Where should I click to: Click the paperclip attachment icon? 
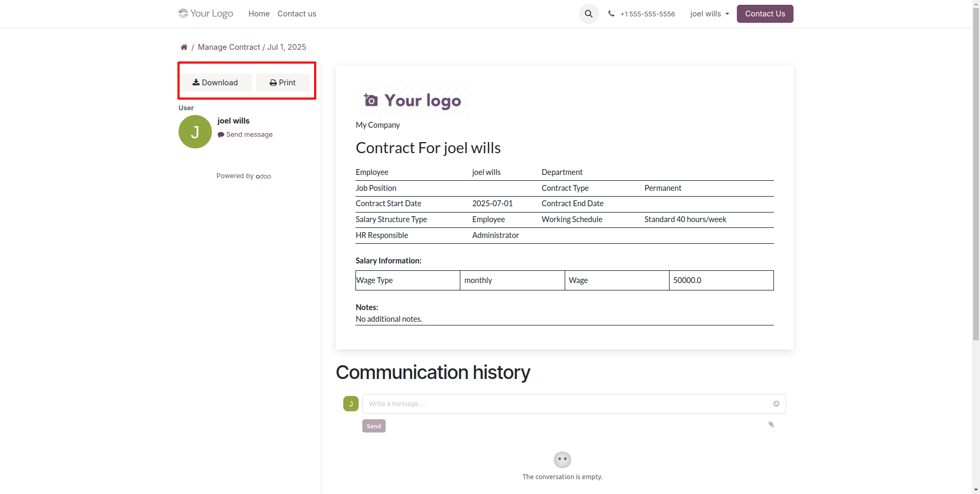point(771,425)
